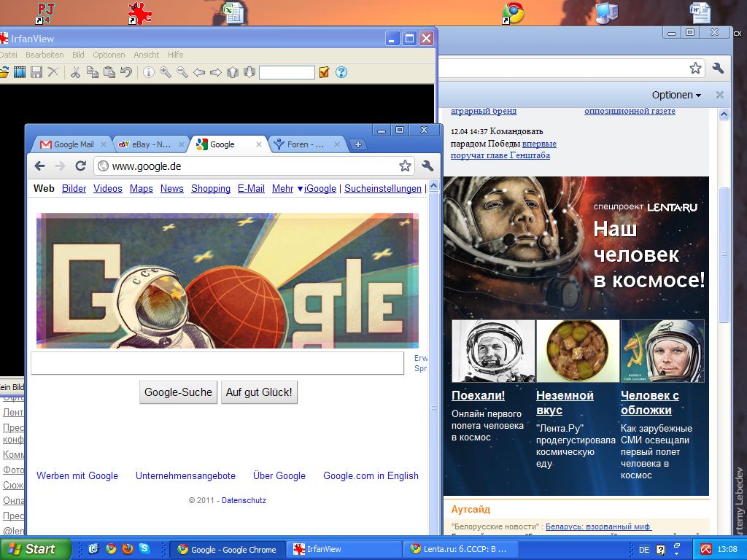Open the Chrome shortcut on the desktop
This screenshot has width=747, height=560.
pos(514,13)
